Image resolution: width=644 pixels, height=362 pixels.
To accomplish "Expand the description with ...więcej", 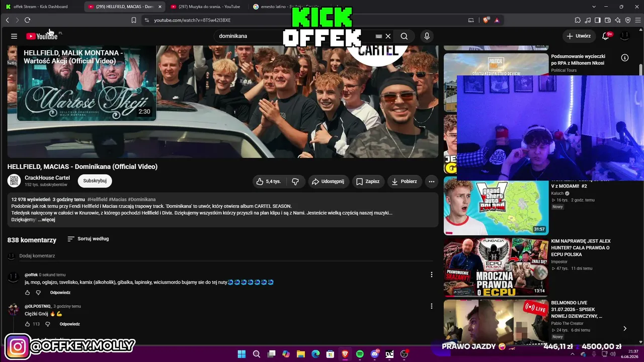I will pyautogui.click(x=46, y=220).
